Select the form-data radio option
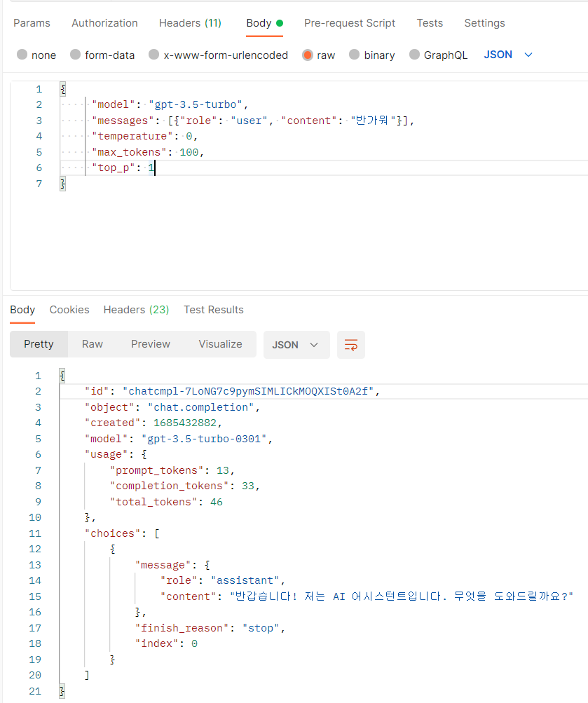The height and width of the screenshot is (703, 588). pos(75,55)
